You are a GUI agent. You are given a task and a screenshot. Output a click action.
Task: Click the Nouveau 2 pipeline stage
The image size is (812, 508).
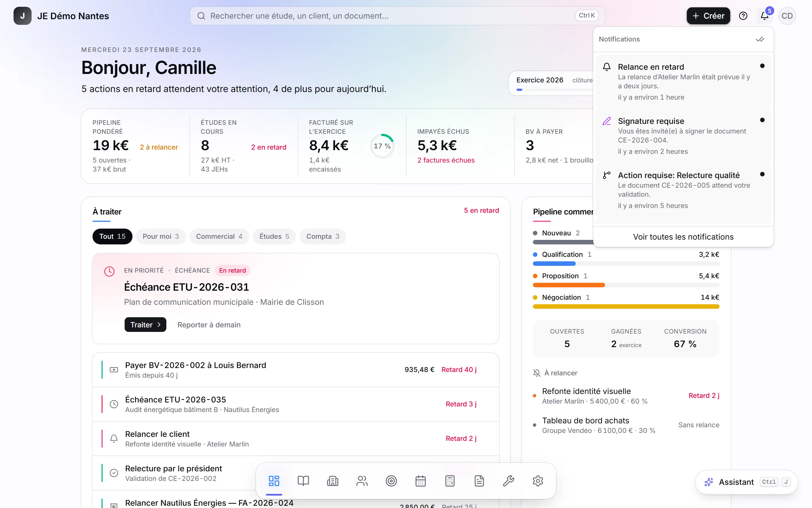point(556,233)
